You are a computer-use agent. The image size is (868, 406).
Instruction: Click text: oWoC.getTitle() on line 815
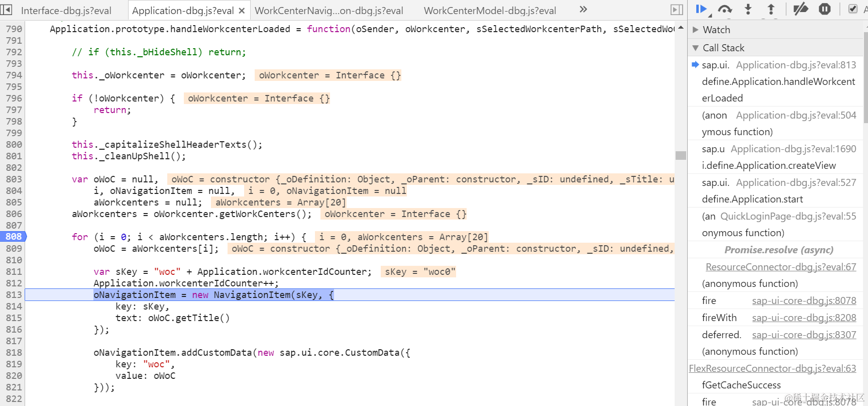(173, 318)
